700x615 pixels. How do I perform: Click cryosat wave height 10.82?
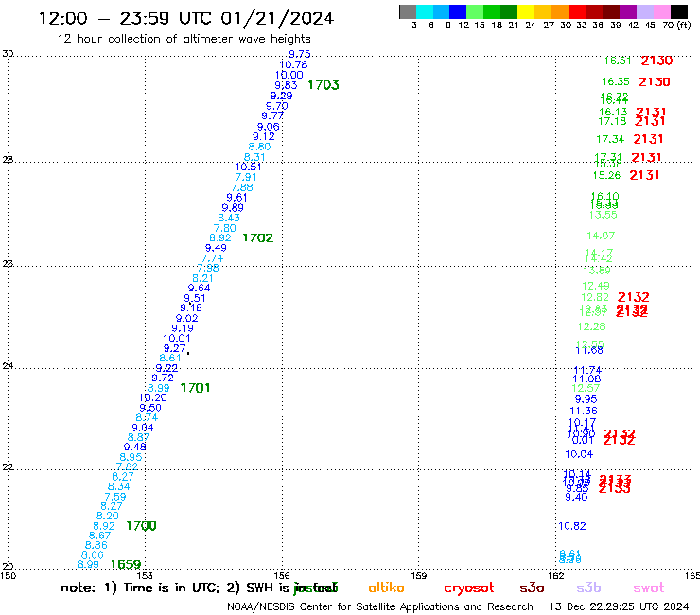pos(572,526)
